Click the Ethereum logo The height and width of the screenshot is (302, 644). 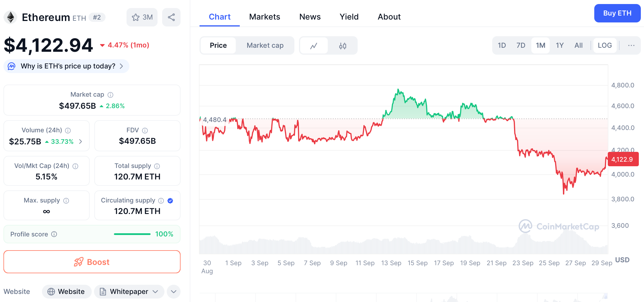(x=10, y=17)
